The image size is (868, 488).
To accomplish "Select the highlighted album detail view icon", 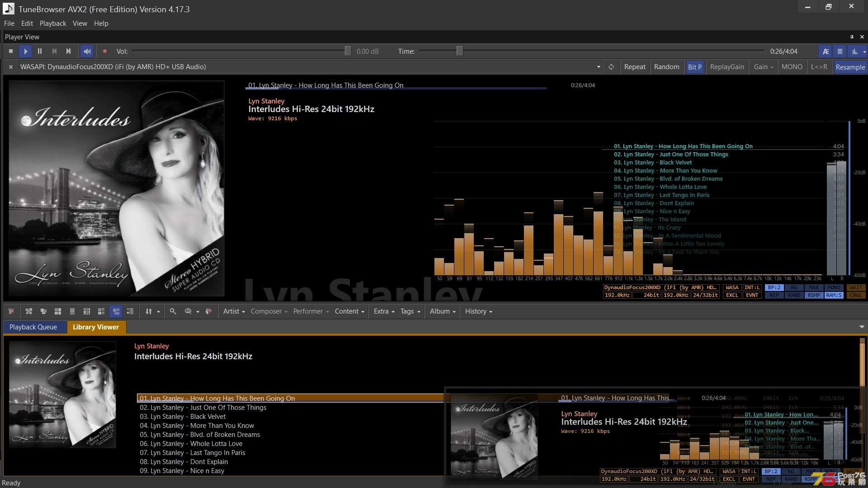I will (x=116, y=311).
